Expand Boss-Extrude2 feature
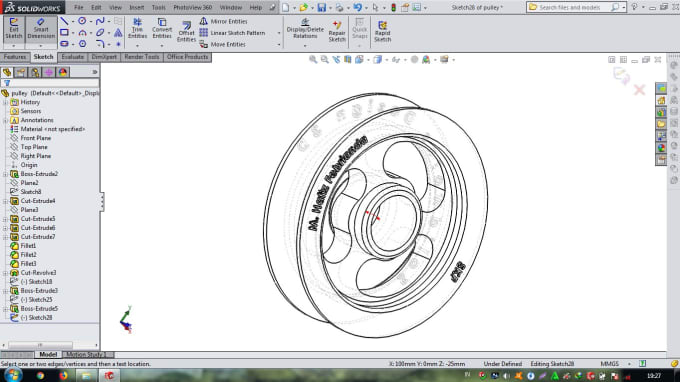Viewport: 680px width, 382px height. point(5,174)
